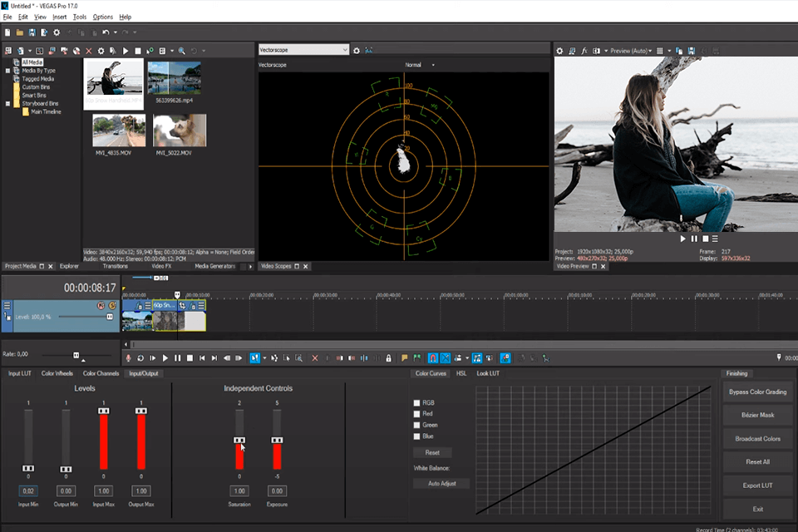
Task: Click the mute icon on the video track header
Action: click(101, 305)
